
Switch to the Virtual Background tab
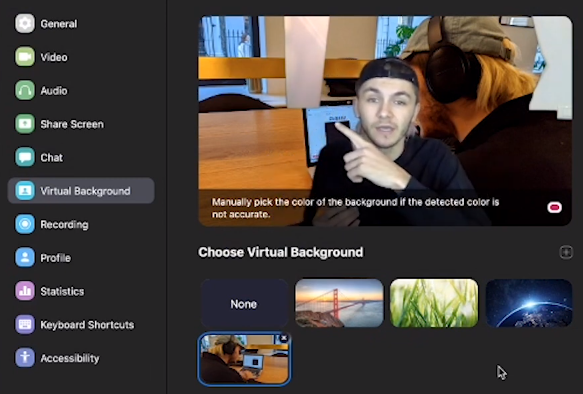pos(81,191)
